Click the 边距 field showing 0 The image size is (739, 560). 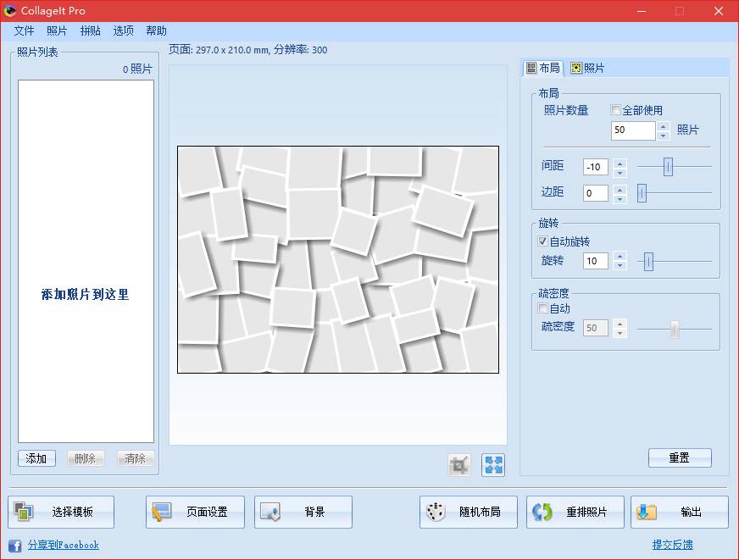(x=595, y=193)
